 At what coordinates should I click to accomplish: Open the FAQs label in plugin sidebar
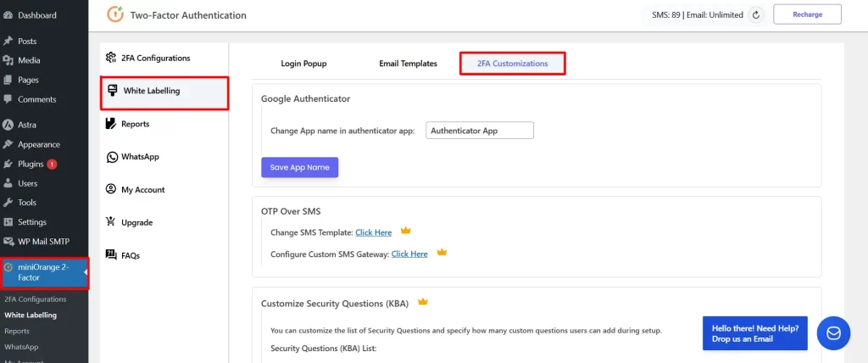pos(131,255)
